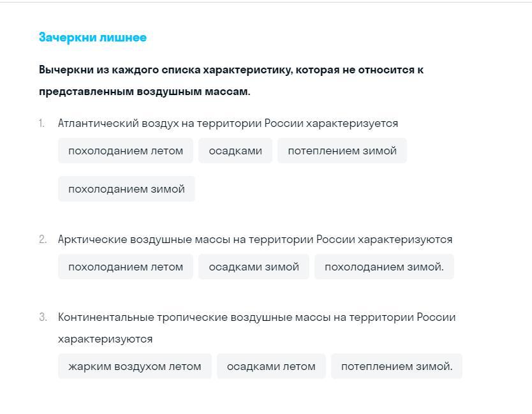
Task: Click the number 3 list marker
Action: 42,318
